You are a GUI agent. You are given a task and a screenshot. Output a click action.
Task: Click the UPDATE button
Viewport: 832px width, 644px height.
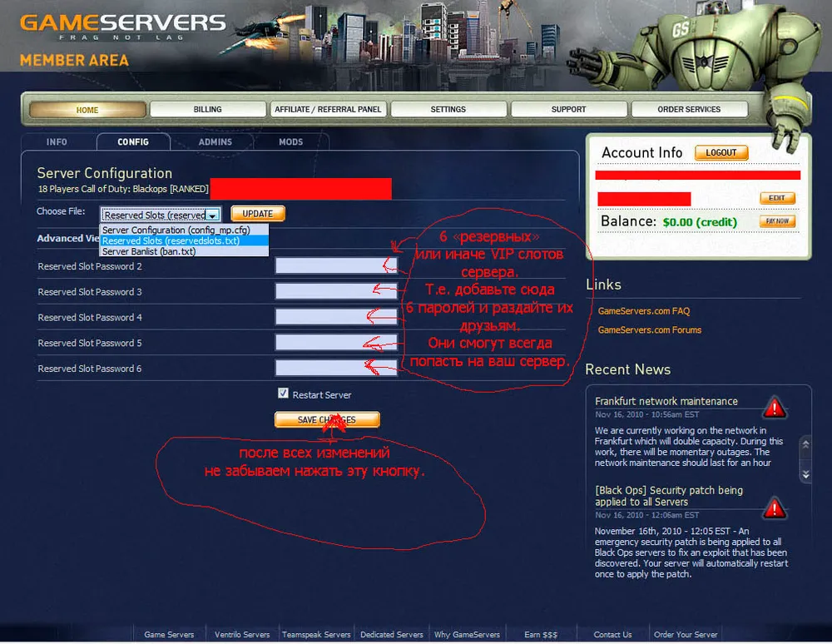(x=258, y=214)
